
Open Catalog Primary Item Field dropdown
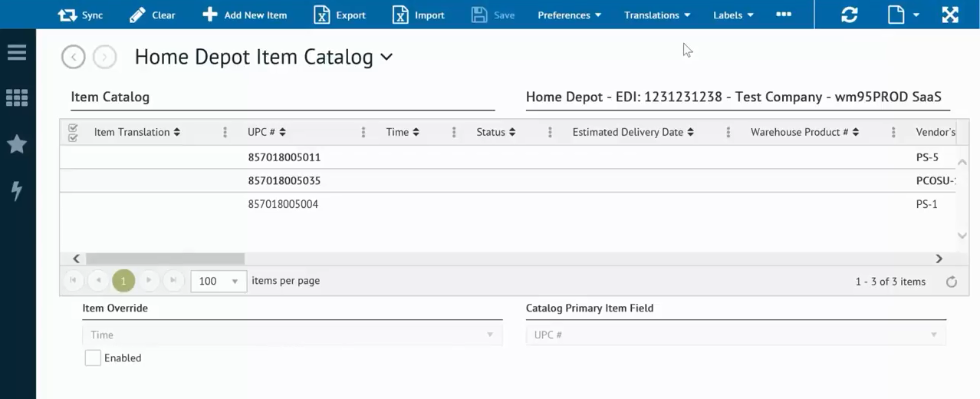tap(735, 335)
